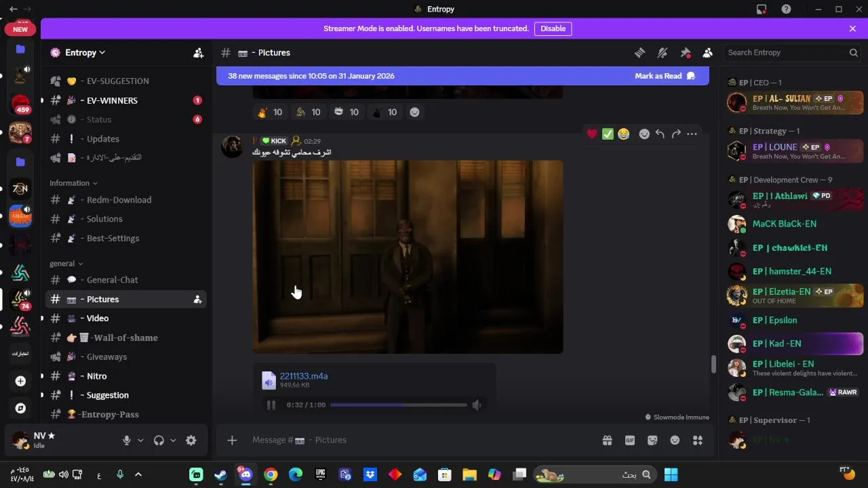Toggle the member list icon
868x488 pixels.
[707, 53]
